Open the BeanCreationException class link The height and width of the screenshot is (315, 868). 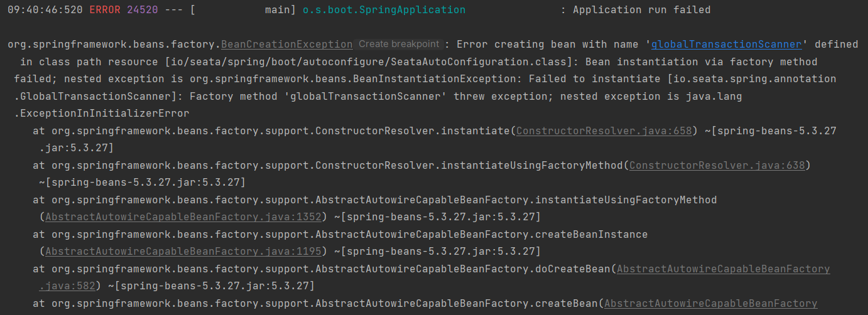(x=286, y=45)
